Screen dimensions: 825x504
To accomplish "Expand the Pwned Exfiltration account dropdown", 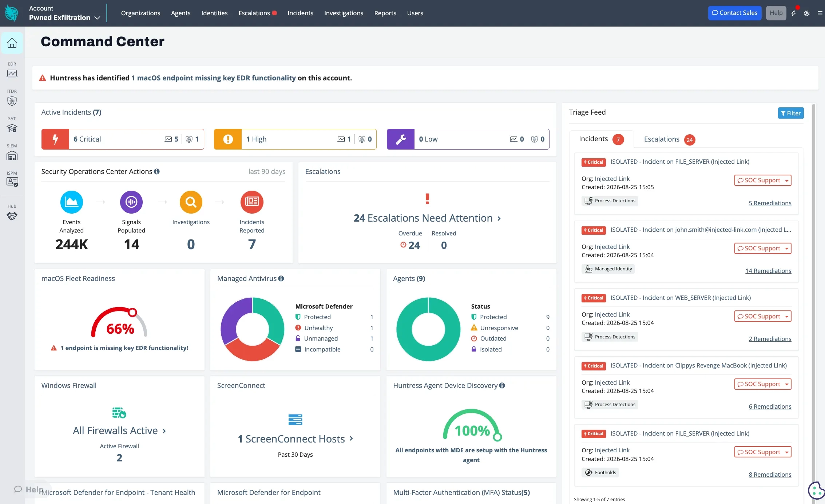I will [97, 17].
